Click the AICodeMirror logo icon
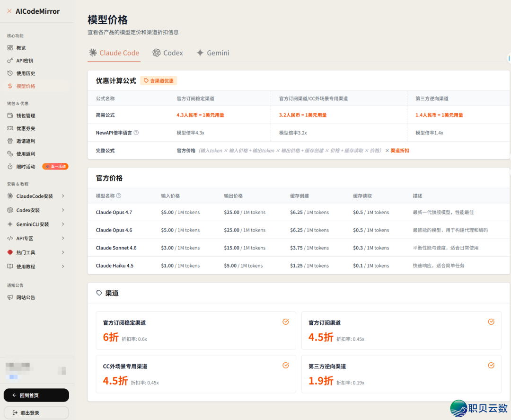 (x=9, y=11)
